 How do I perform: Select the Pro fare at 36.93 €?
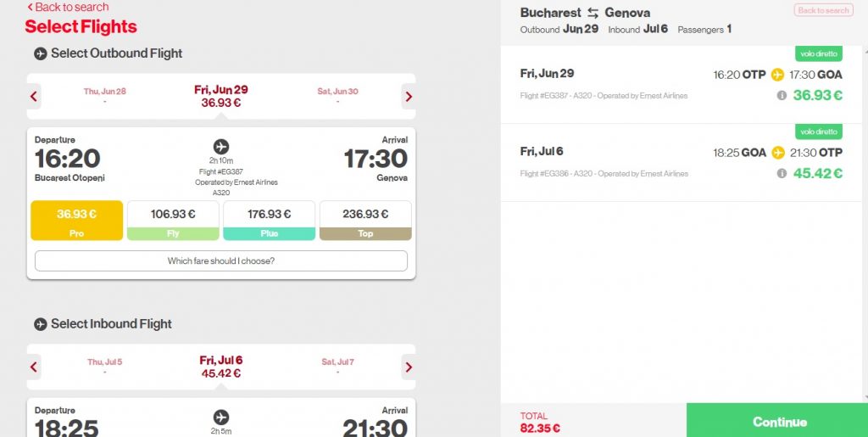click(x=77, y=221)
